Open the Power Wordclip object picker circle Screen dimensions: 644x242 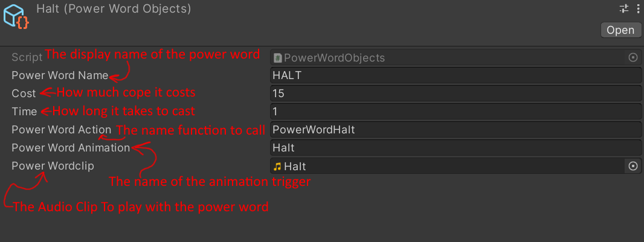(x=633, y=167)
